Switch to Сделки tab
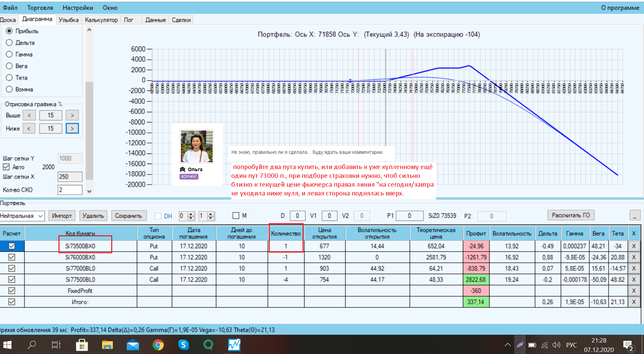The width and height of the screenshot is (644, 354). (x=181, y=20)
